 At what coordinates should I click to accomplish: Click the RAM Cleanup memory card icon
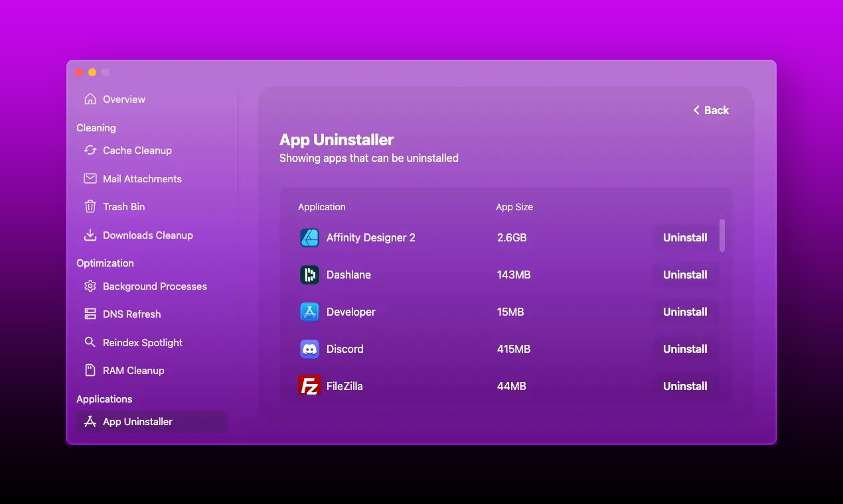(x=90, y=371)
